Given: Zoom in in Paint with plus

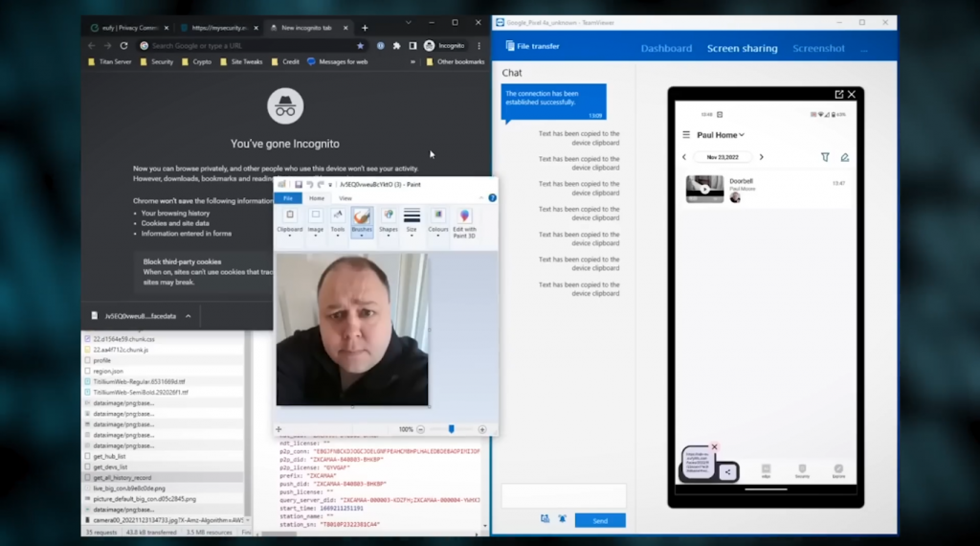Looking at the screenshot, I should tap(482, 430).
